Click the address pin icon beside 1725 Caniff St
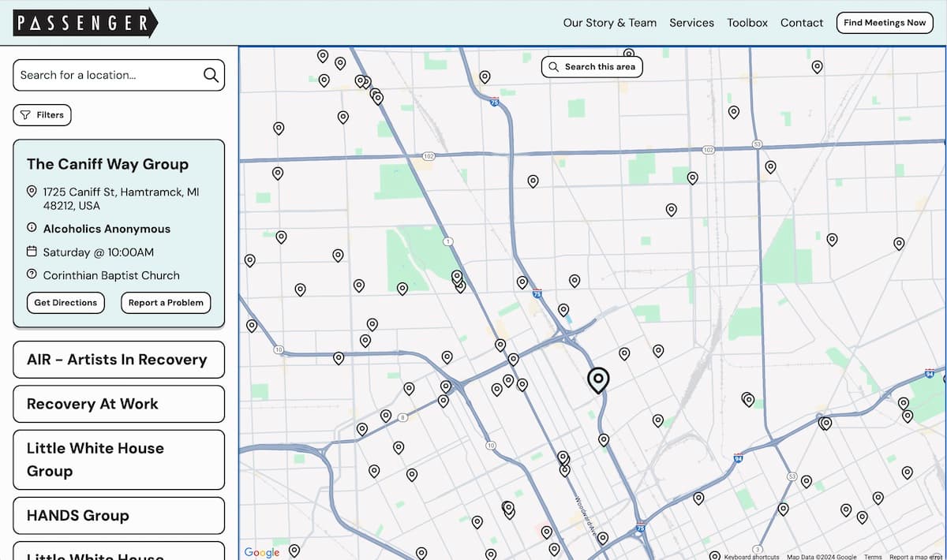Screen dimensions: 947x560 click(x=32, y=192)
